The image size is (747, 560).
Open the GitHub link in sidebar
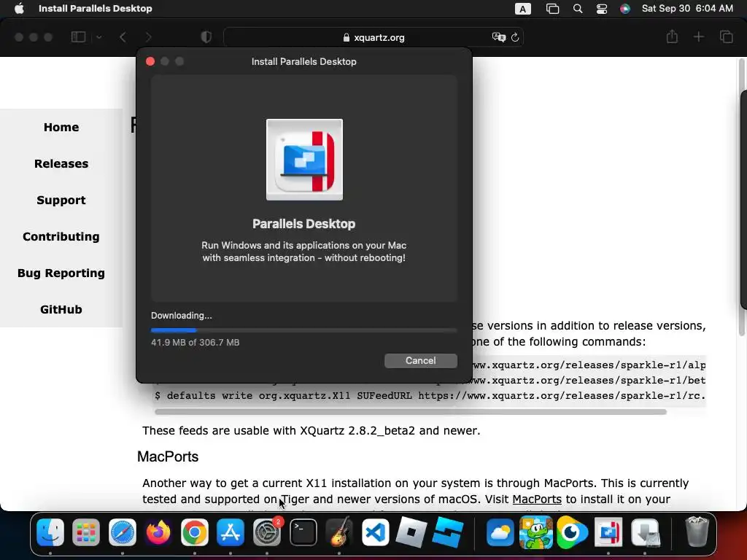pyautogui.click(x=61, y=309)
